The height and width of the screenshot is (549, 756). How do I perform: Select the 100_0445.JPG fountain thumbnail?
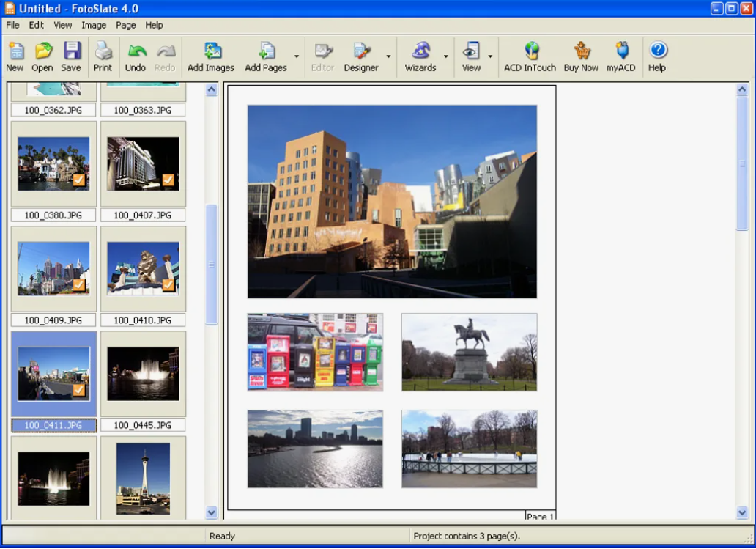143,373
